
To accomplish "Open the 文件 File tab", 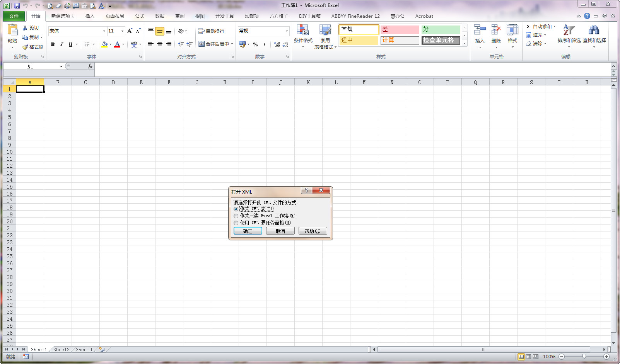I will [x=14, y=16].
